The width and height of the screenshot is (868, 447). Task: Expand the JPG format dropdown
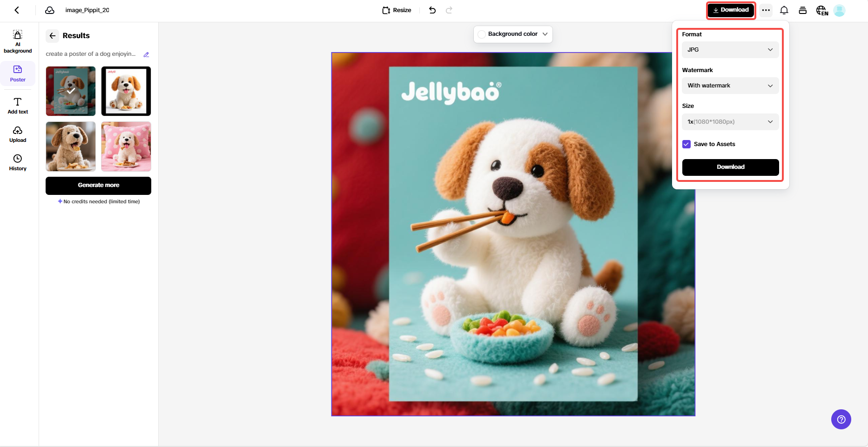[x=730, y=50]
